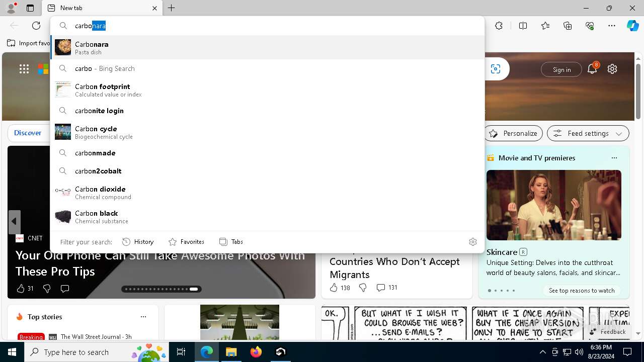Viewport: 644px width, 362px height.
Task: Show hidden system tray icons
Action: (x=542, y=352)
